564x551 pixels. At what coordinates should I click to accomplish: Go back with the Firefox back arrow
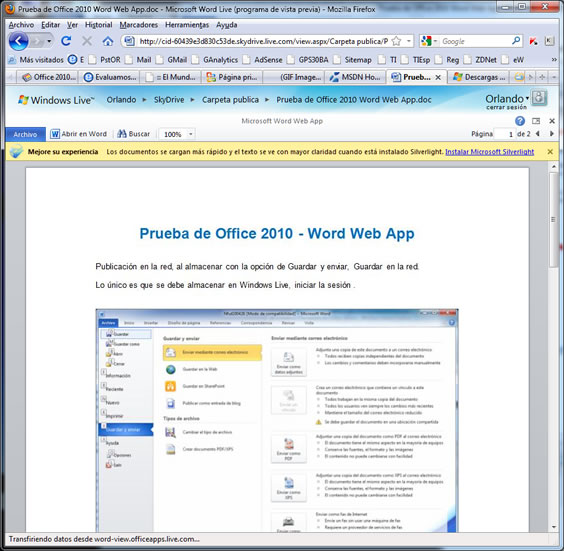pos(18,41)
